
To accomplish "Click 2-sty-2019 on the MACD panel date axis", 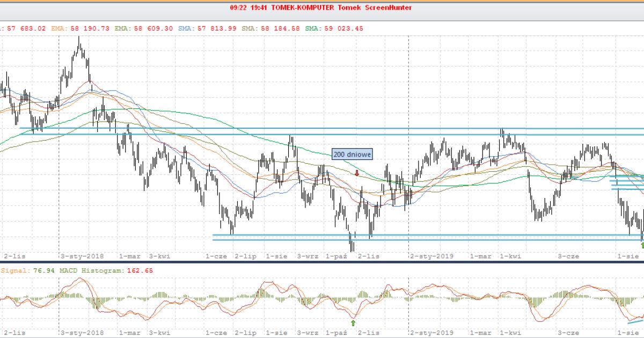I will [x=431, y=333].
